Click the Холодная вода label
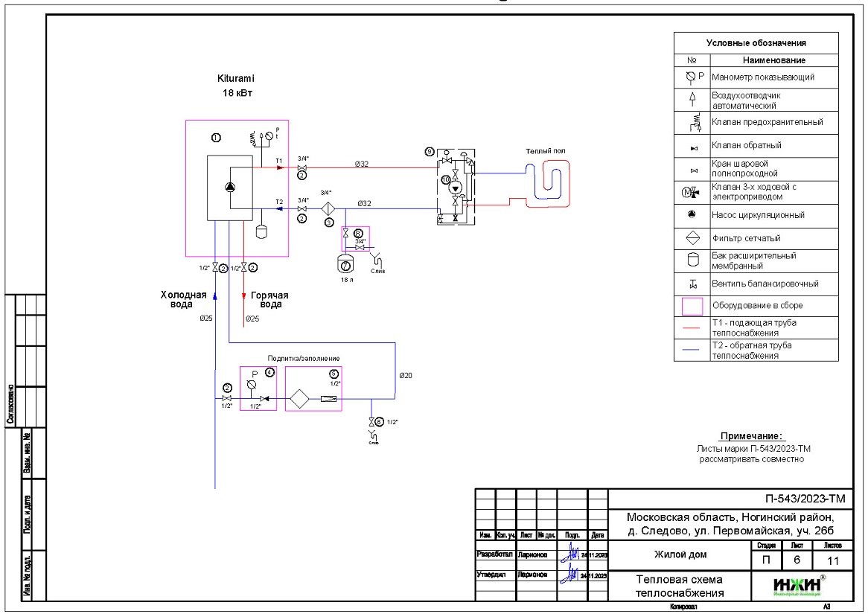The height and width of the screenshot is (614, 868). [x=183, y=299]
